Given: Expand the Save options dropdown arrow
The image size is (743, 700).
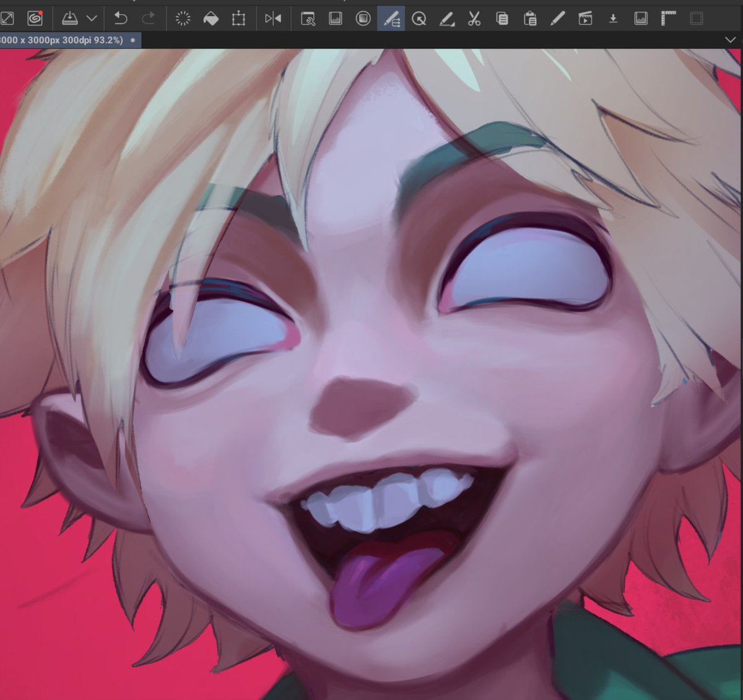Looking at the screenshot, I should pyautogui.click(x=92, y=19).
